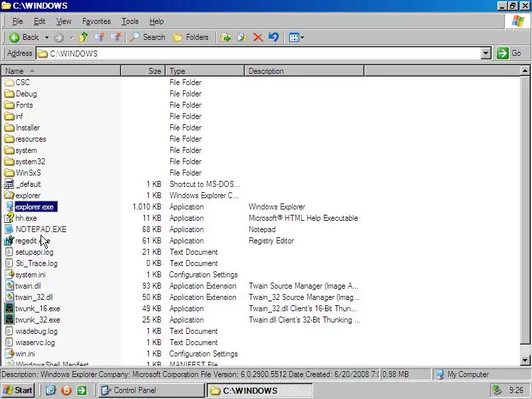The width and height of the screenshot is (532, 399).
Task: Select the inf folder icon
Action: click(9, 116)
